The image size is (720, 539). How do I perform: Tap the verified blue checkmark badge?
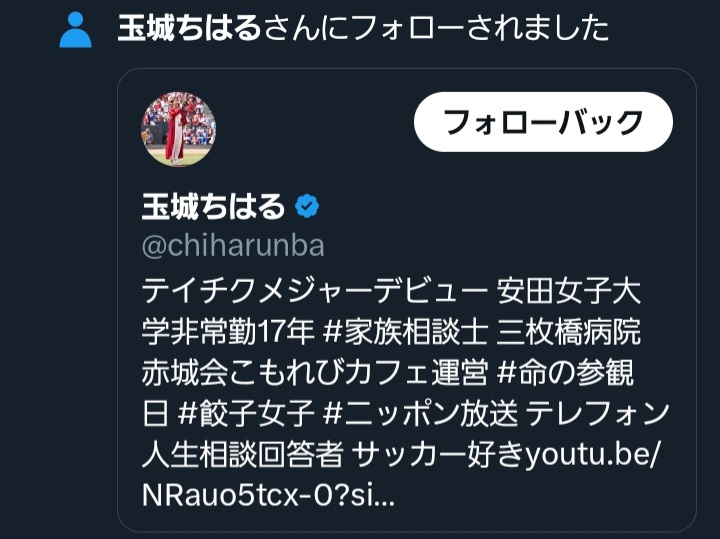[x=307, y=206]
